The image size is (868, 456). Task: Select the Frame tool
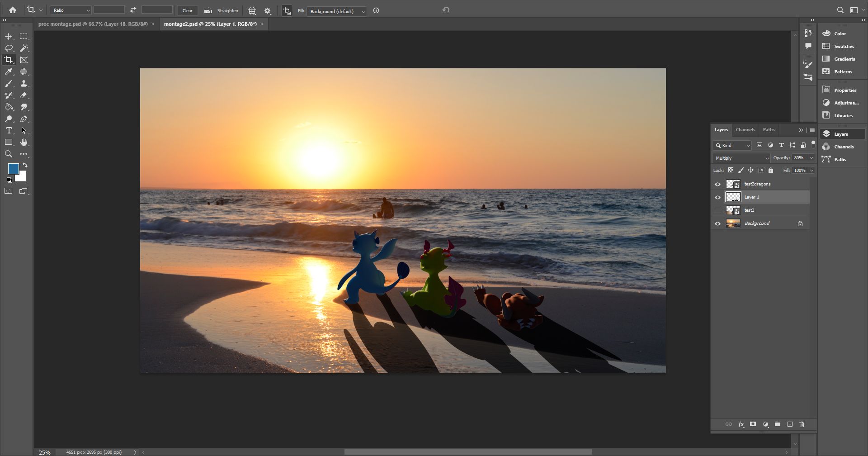24,60
